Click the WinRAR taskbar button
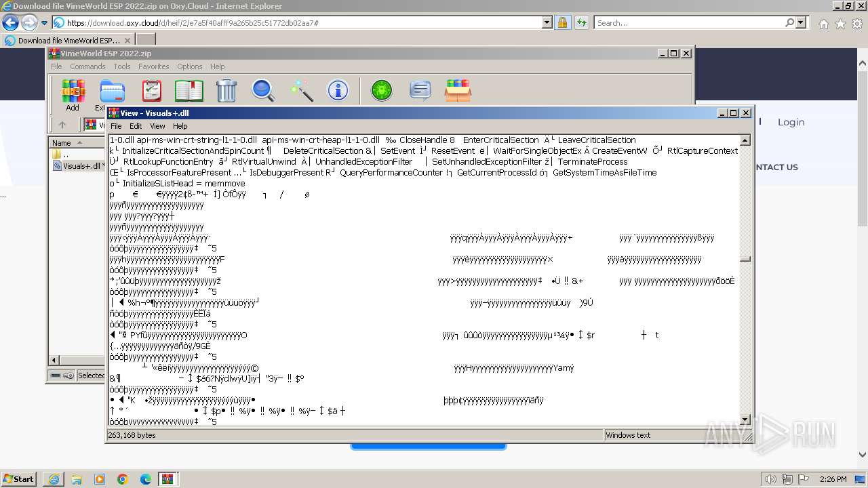The width and height of the screenshot is (868, 488). click(x=167, y=479)
